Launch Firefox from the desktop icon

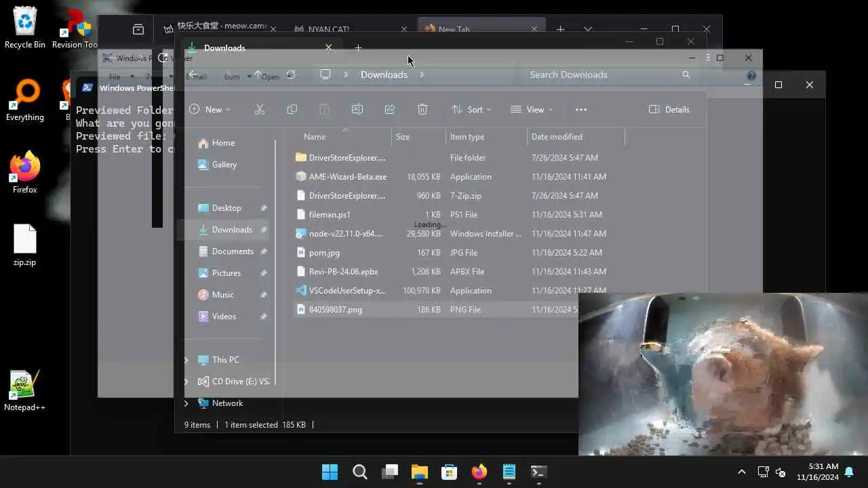coord(25,173)
